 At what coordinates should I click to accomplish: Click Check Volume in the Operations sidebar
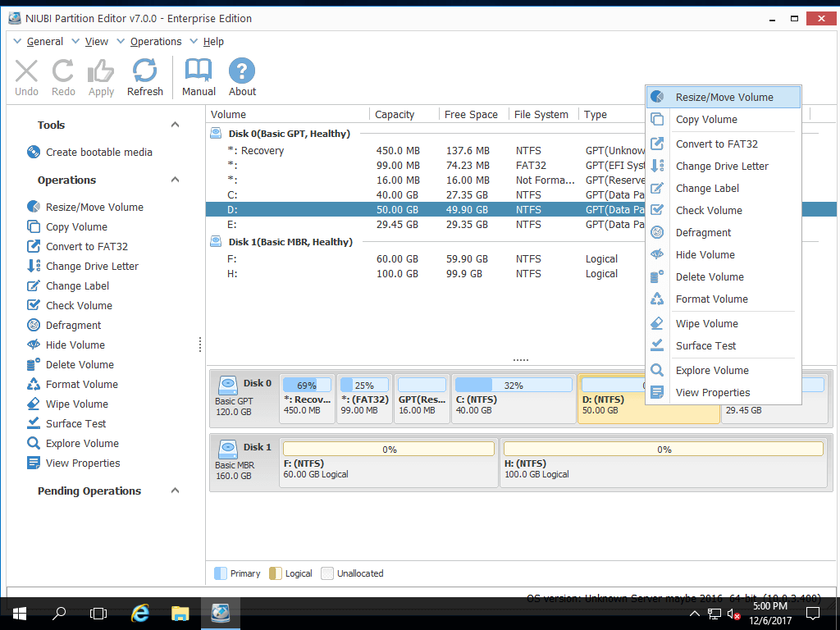[x=80, y=305]
